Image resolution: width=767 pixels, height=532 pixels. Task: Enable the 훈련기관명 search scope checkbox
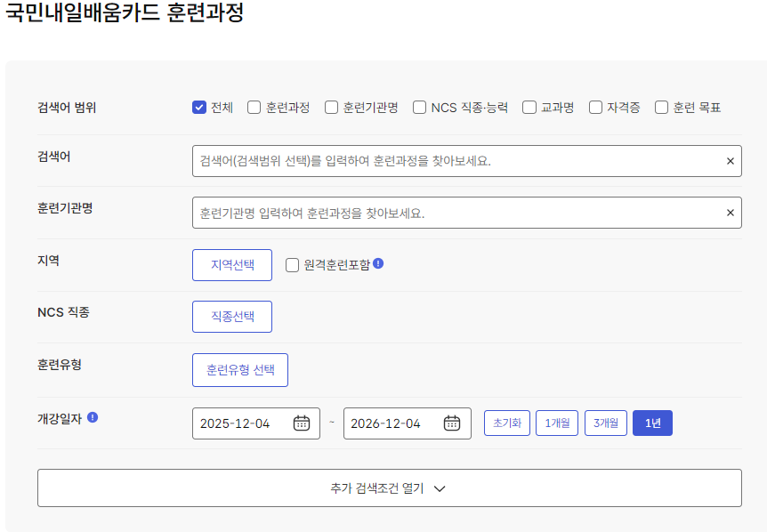click(331, 108)
